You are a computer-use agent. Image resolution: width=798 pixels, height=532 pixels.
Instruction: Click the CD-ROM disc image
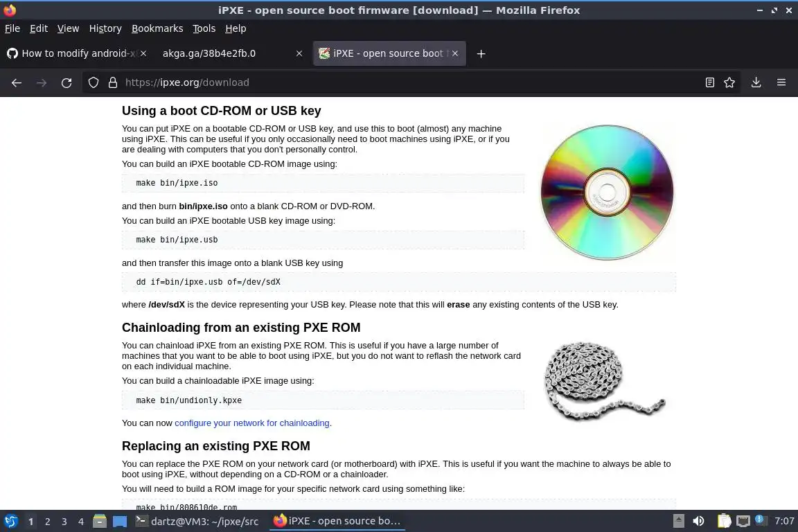[607, 193]
